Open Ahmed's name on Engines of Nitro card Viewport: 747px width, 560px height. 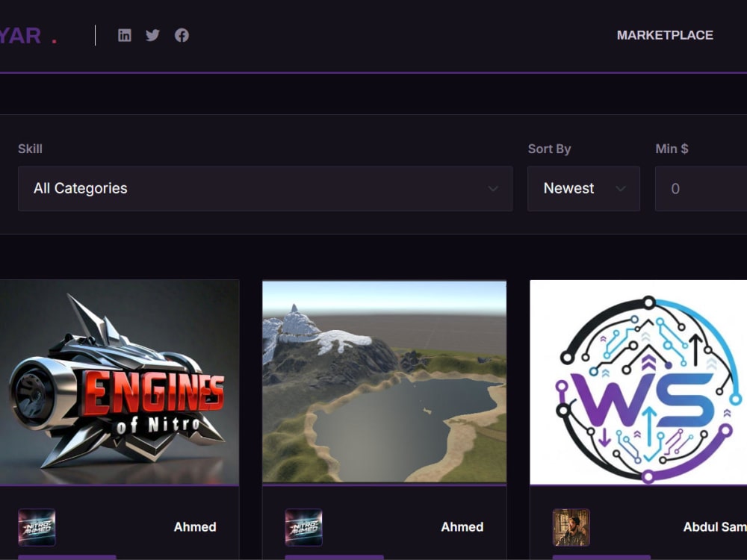(195, 527)
